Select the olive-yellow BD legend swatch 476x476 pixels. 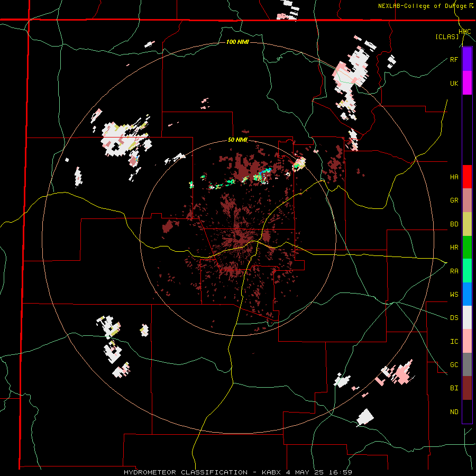click(x=467, y=224)
